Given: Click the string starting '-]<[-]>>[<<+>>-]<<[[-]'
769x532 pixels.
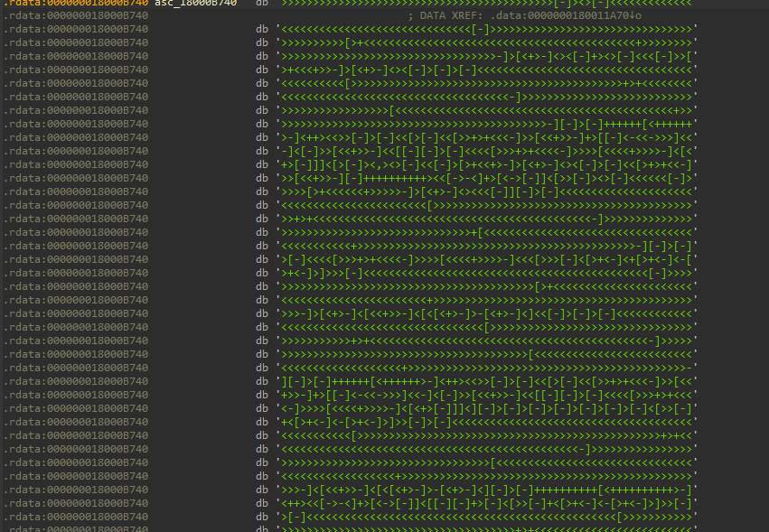Looking at the screenshot, I should pyautogui.click(x=486, y=151).
